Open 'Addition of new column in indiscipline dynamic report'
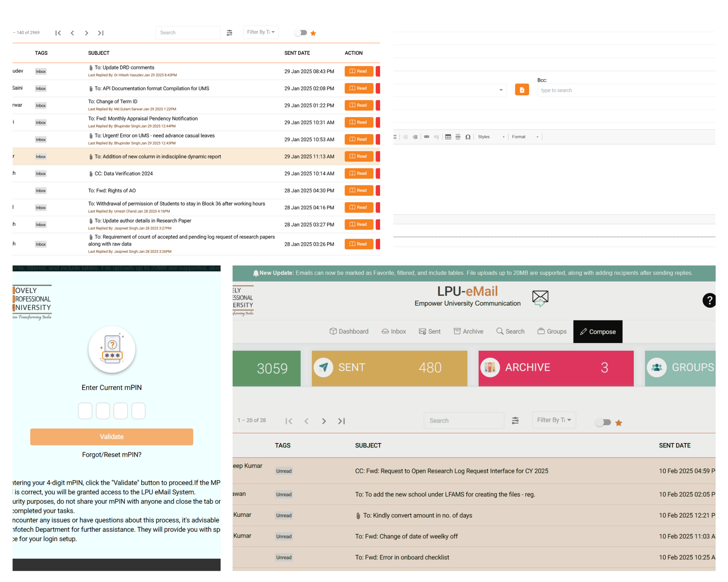Viewport: 728px width, 582px height. (x=158, y=157)
